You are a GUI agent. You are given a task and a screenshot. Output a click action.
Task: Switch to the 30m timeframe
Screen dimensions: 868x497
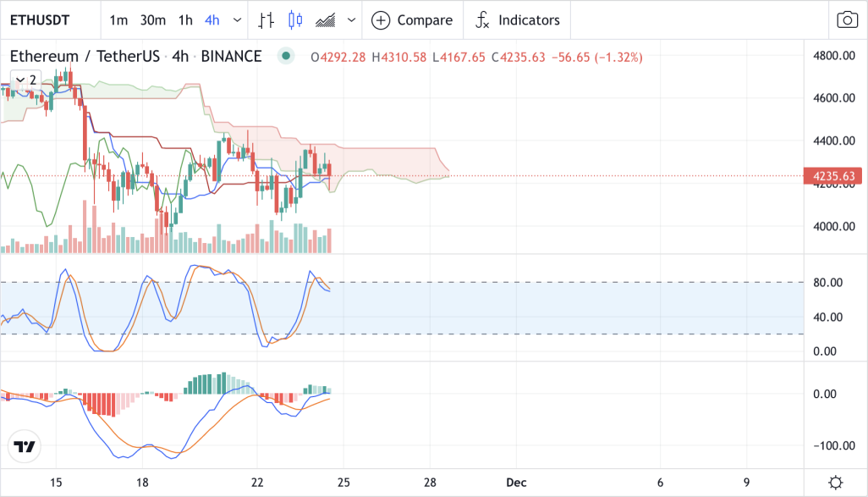pyautogui.click(x=153, y=20)
